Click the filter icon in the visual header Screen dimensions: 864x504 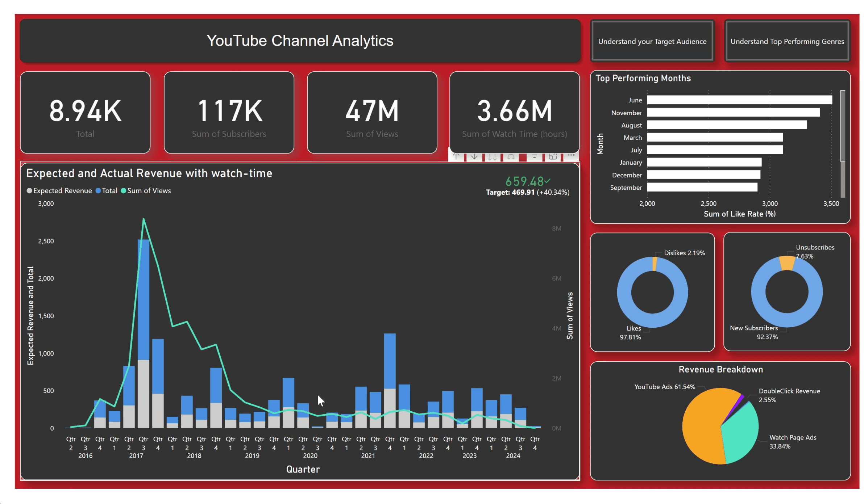pyautogui.click(x=534, y=157)
